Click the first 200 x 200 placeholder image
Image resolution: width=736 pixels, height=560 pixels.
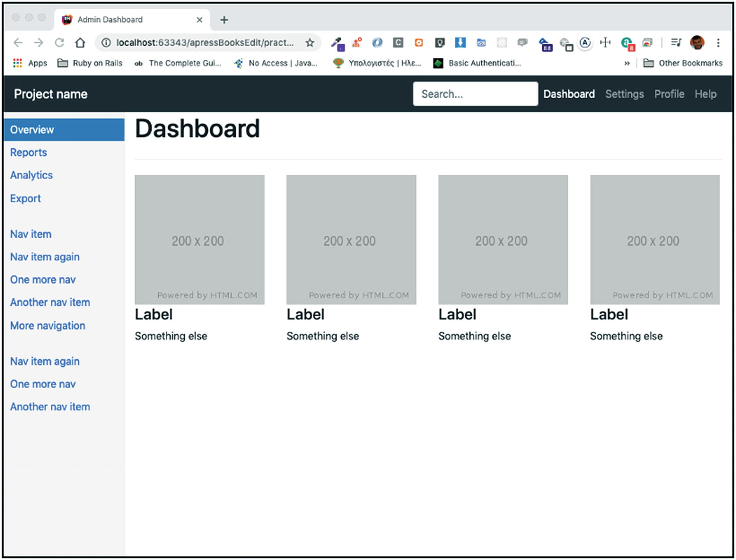(199, 239)
